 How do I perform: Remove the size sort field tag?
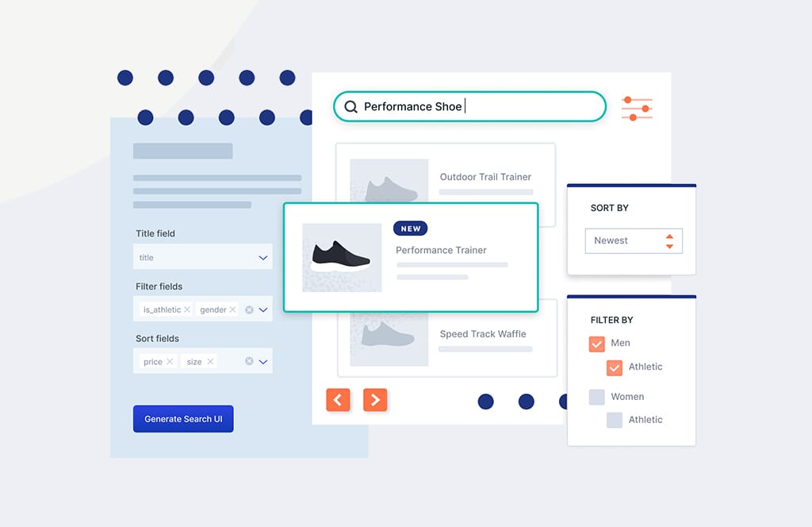210,361
